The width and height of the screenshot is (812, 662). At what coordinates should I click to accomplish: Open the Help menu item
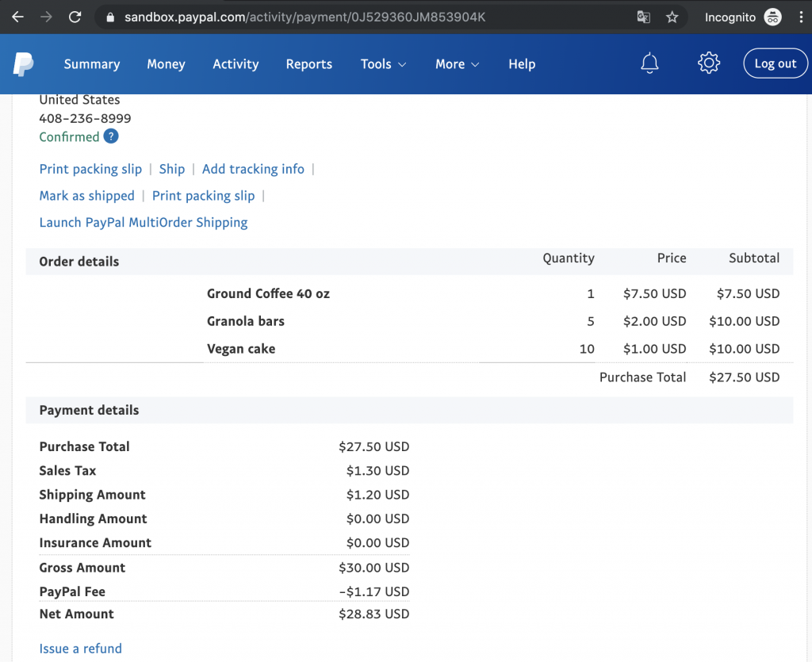pyautogui.click(x=522, y=64)
